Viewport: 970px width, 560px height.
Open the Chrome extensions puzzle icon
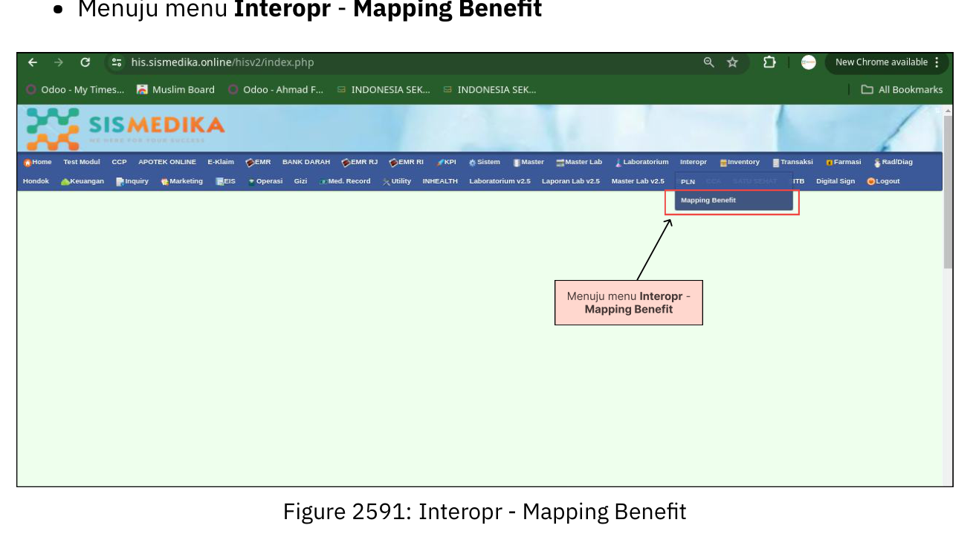(x=769, y=62)
